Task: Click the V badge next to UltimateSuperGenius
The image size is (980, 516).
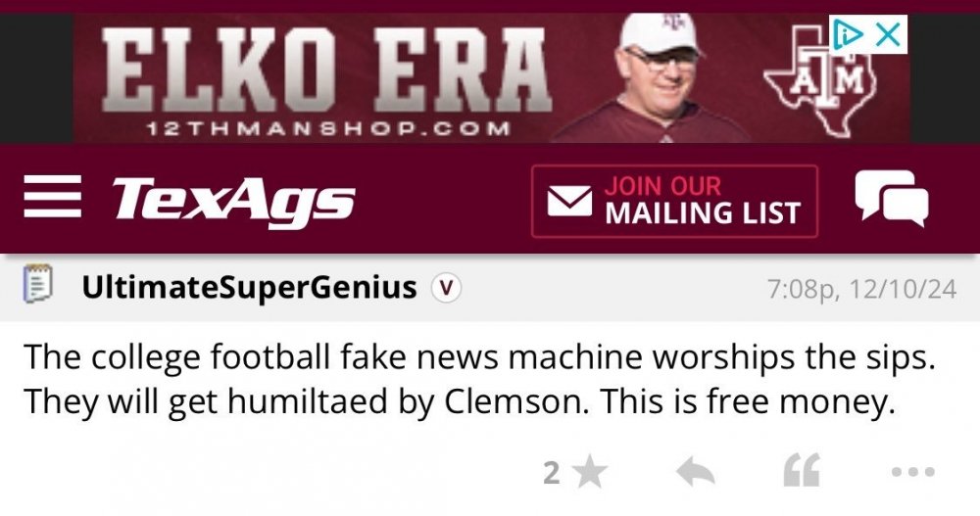Action: click(447, 288)
